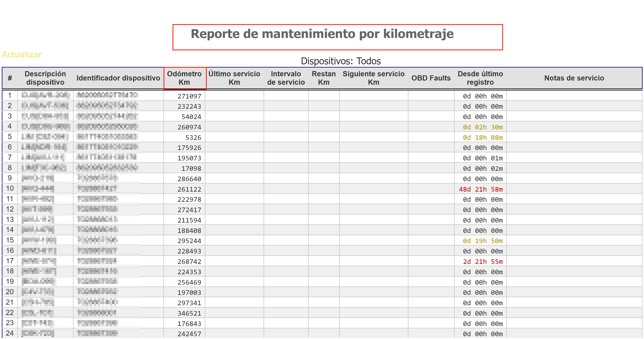This screenshot has width=644, height=339.
Task: Click the Descripción dispositivo column header
Action: pyautogui.click(x=45, y=78)
